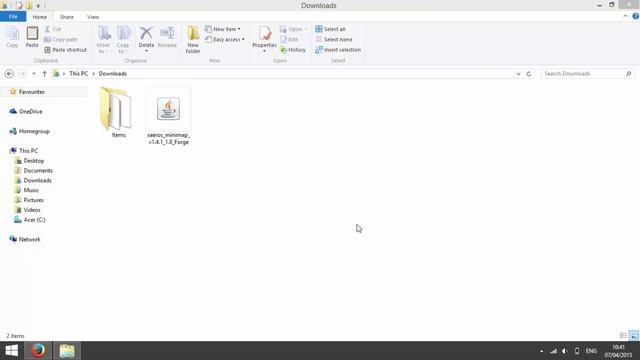Click the ENG language indicator

tap(591, 351)
